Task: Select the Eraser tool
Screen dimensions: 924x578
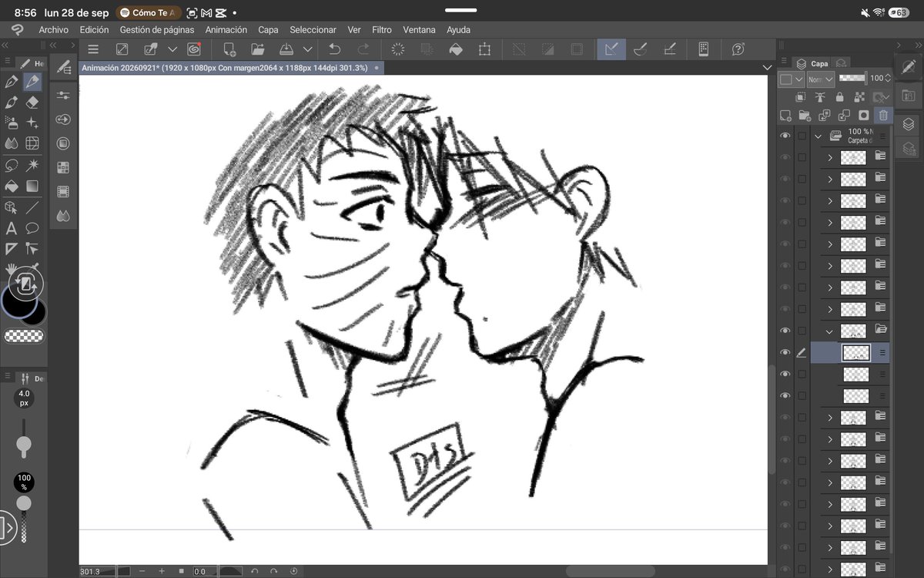Action: point(32,102)
